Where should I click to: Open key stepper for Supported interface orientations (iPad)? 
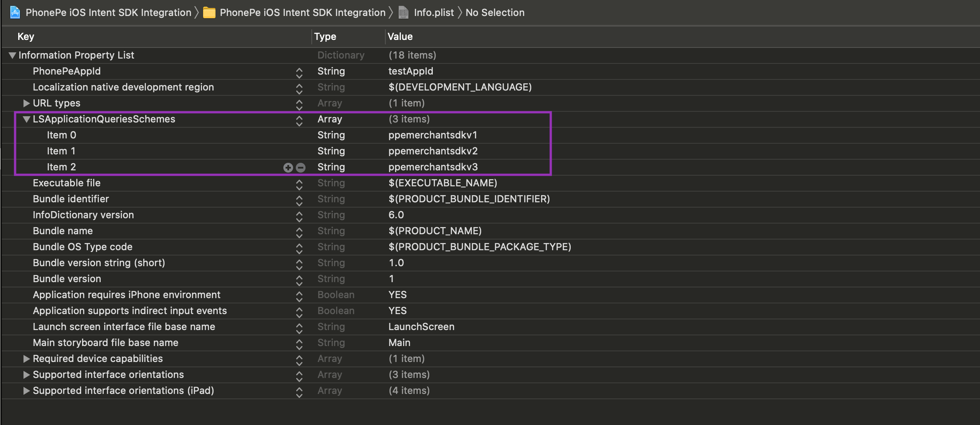pyautogui.click(x=299, y=392)
